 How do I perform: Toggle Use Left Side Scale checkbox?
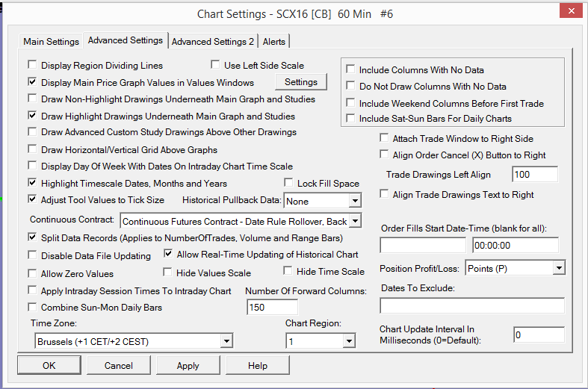click(215, 65)
